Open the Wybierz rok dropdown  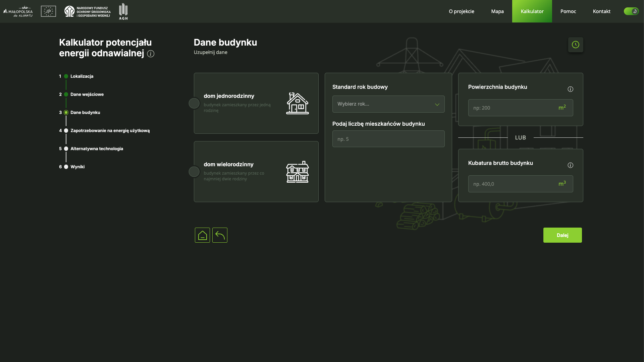(388, 104)
